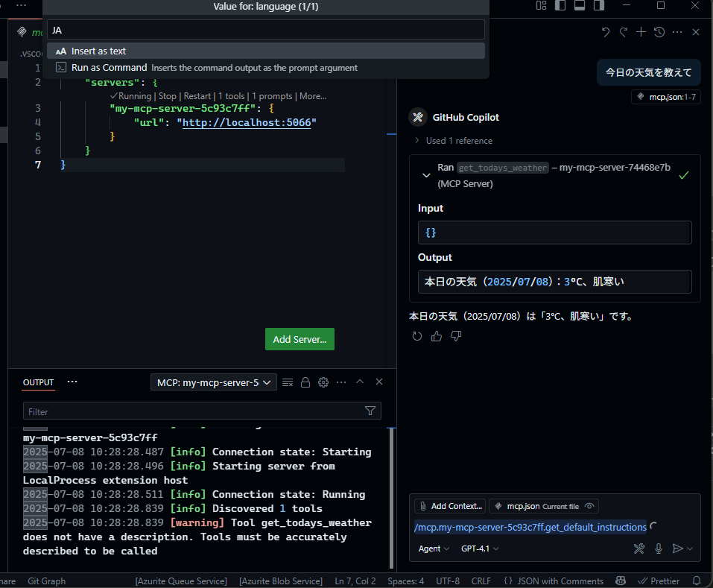The width and height of the screenshot is (713, 588).
Task: Redo the last chat request
Action: pos(623,32)
